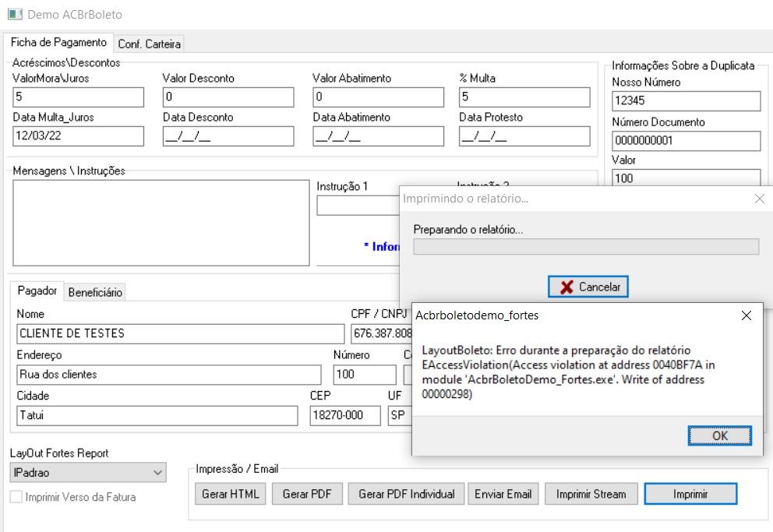Click the Cidade field Tatui
773x532 pixels.
point(157,416)
